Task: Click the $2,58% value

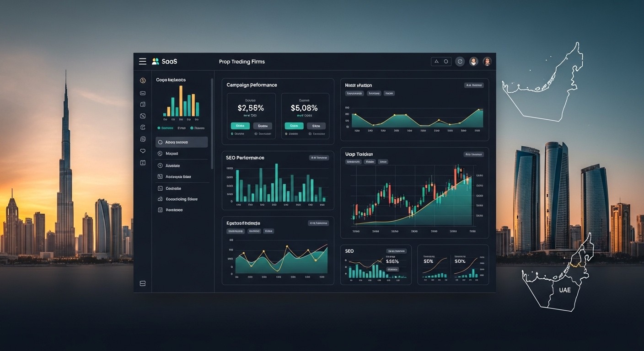Action: pos(251,108)
